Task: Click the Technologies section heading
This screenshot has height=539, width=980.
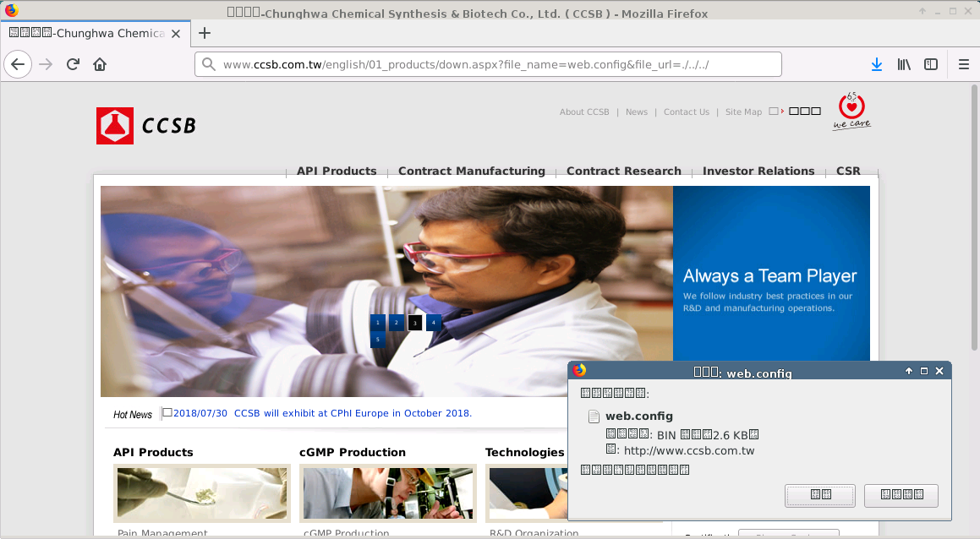Action: tap(525, 452)
